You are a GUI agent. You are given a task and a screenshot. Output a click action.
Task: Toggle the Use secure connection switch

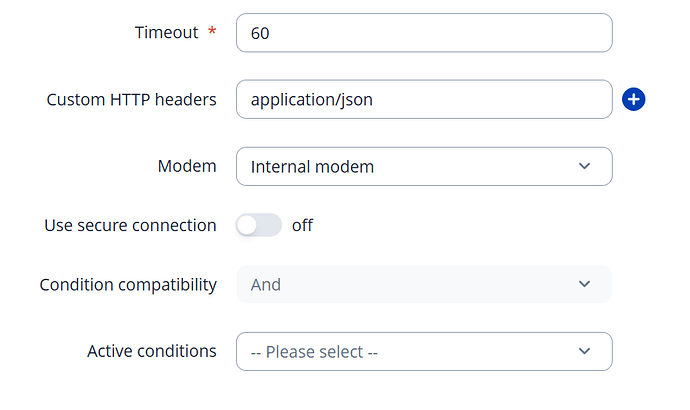click(259, 225)
